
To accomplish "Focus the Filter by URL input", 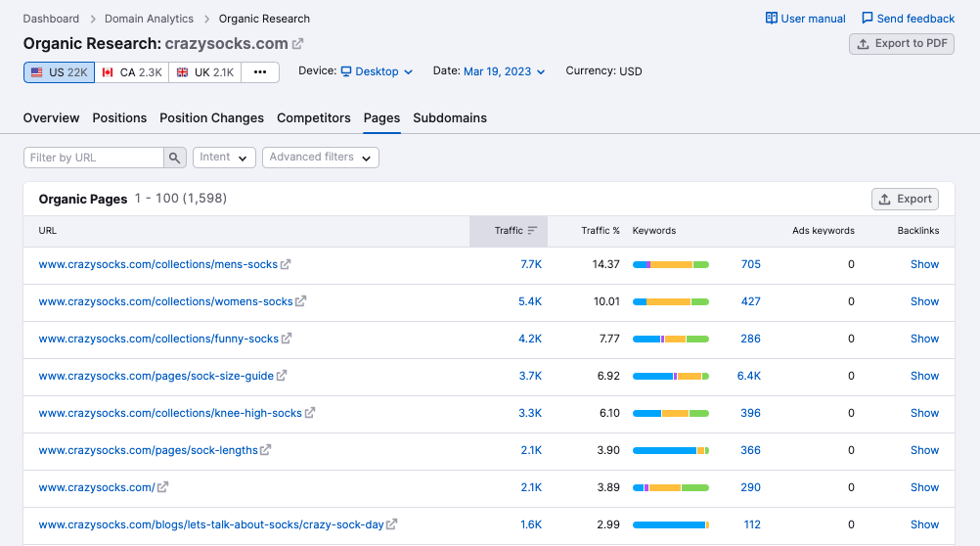I will [94, 158].
